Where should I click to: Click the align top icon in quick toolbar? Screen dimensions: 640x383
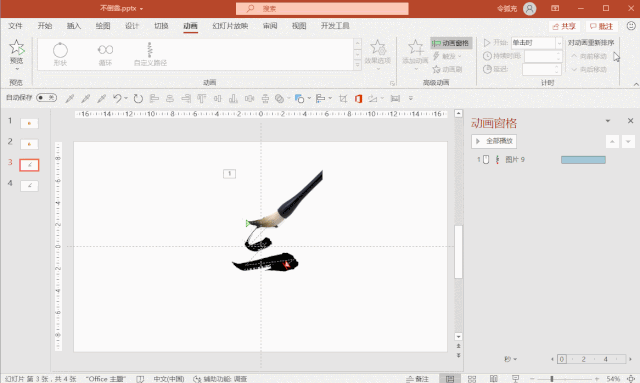[202, 98]
